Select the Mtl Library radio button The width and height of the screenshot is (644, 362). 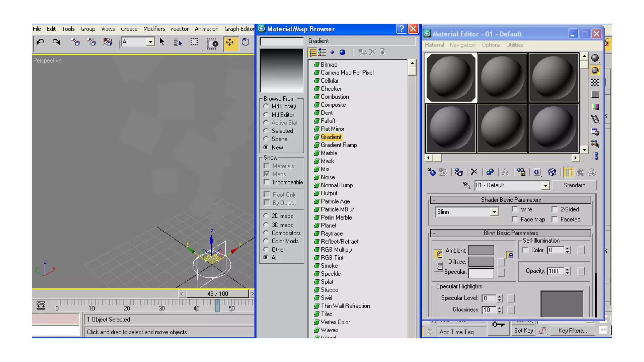pos(266,106)
